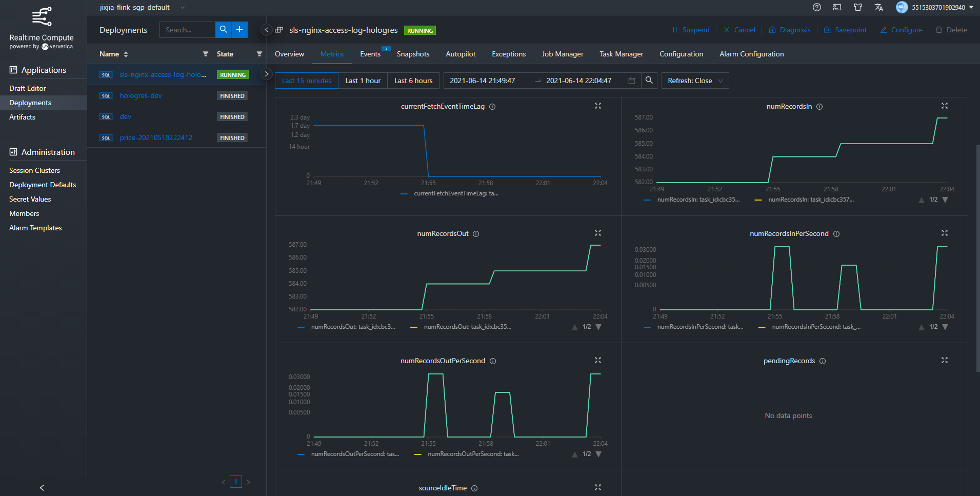
Task: Maximize the numRecordsIn chart
Action: coord(945,106)
